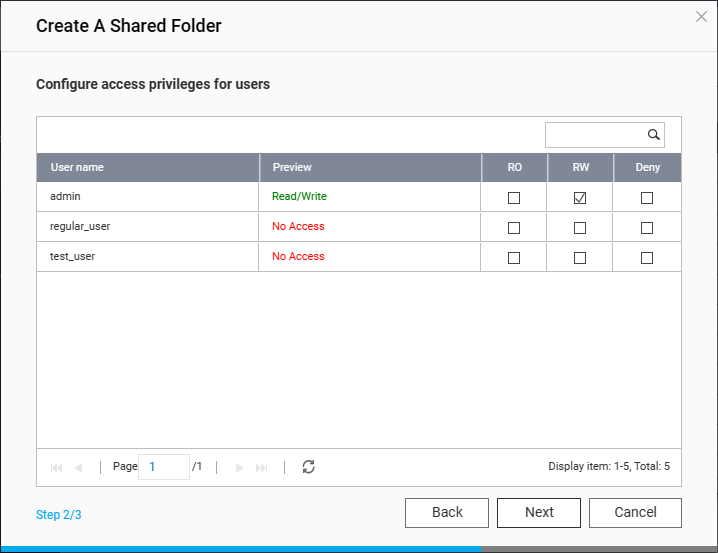Enable RO for test_user

click(x=514, y=258)
